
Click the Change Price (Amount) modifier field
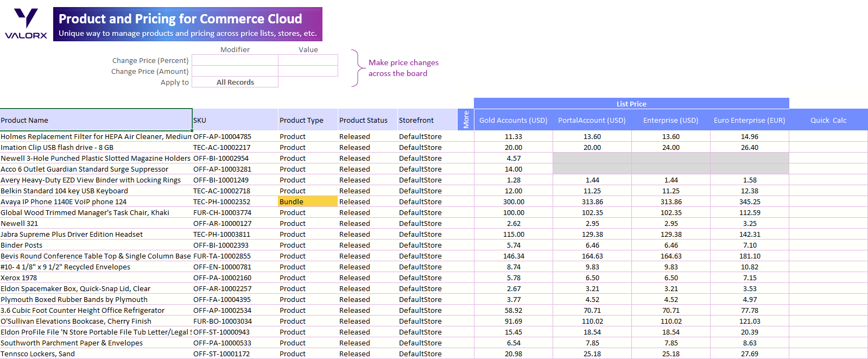tap(235, 71)
